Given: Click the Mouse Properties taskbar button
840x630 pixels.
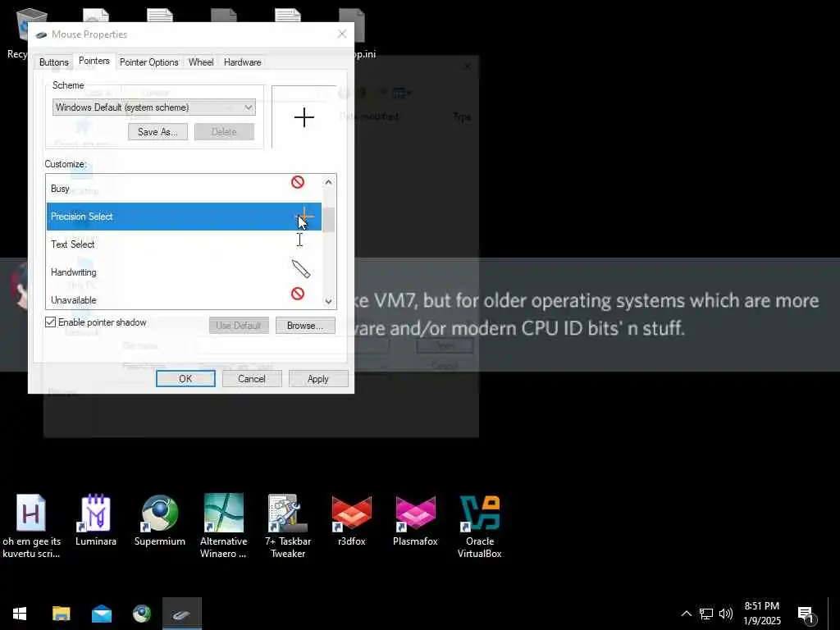Looking at the screenshot, I should 182,614.
